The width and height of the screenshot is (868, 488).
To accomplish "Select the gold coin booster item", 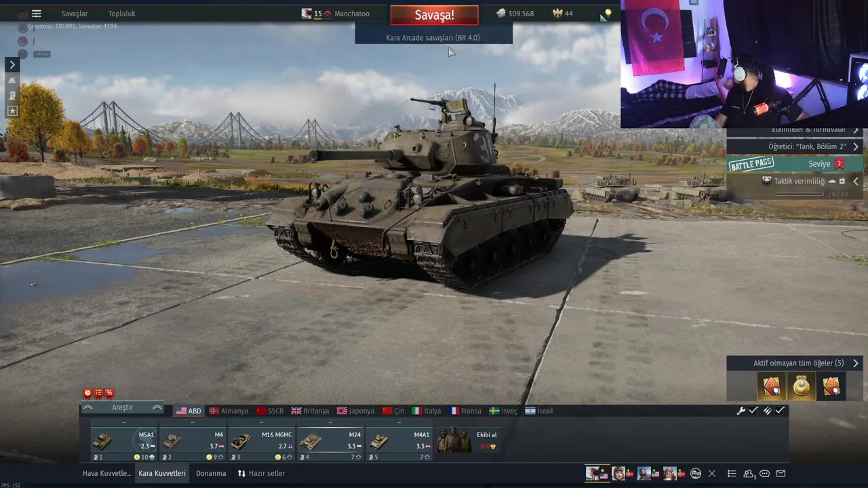I will coord(802,386).
